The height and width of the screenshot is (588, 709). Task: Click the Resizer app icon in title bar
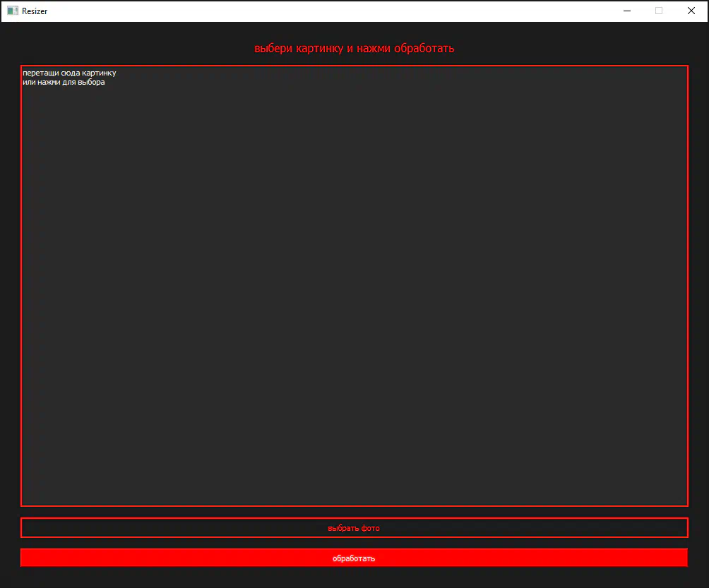13,11
